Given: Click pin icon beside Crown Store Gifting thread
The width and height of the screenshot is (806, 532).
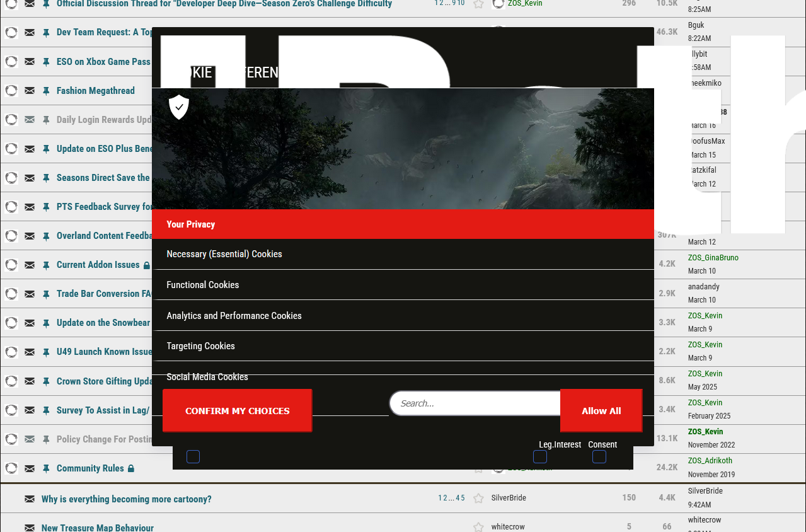Looking at the screenshot, I should click(x=46, y=381).
